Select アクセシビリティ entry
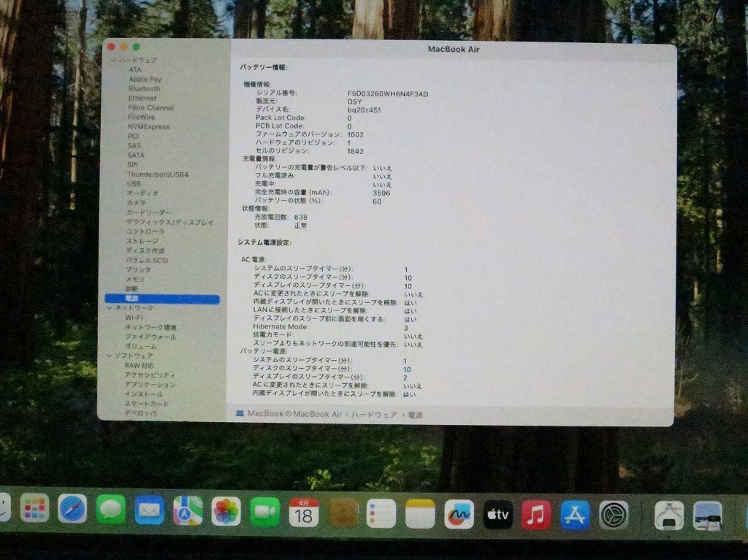The height and width of the screenshot is (560, 748). (x=150, y=375)
